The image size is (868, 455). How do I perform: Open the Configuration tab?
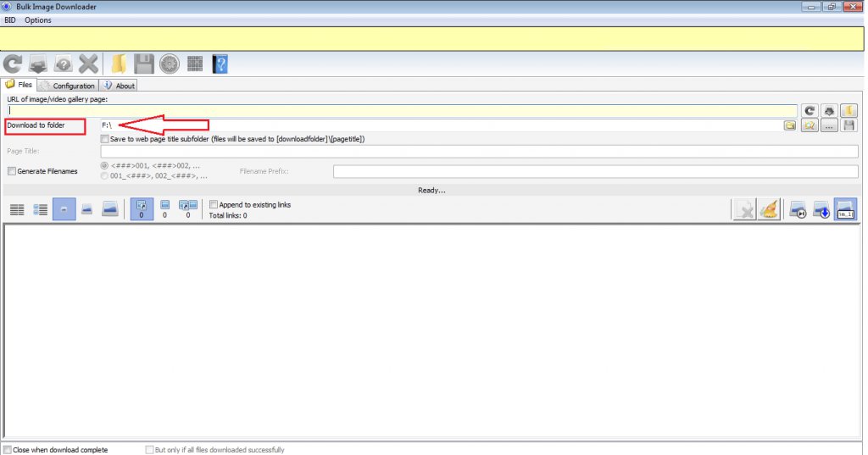(x=68, y=86)
